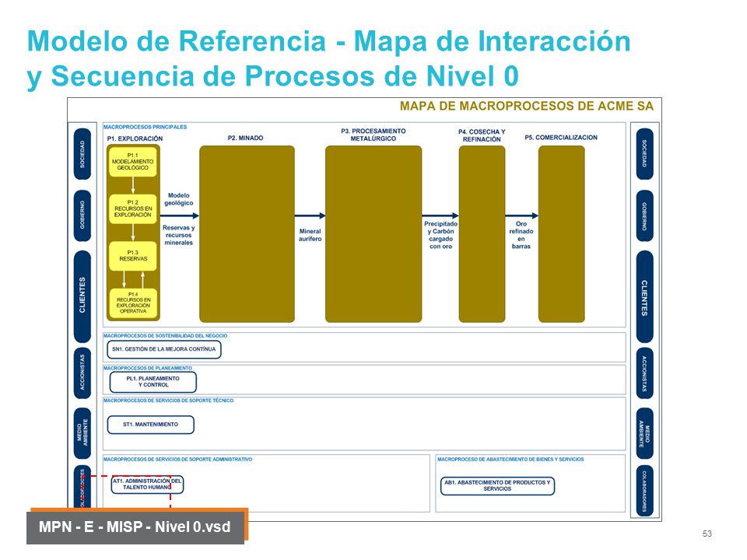Click the GOBIERNO pill on the map's left edge
Viewport: 747px width, 560px height.
coord(82,215)
